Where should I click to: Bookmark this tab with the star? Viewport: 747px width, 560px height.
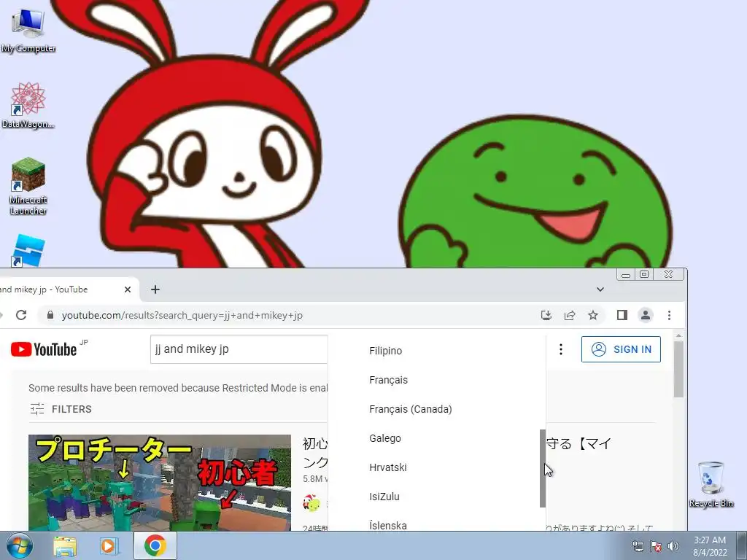tap(592, 315)
